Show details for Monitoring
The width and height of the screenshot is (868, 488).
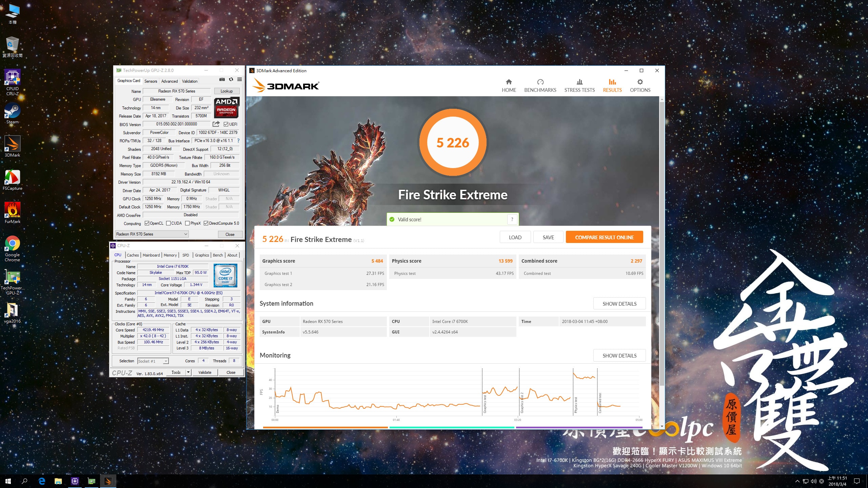point(619,355)
